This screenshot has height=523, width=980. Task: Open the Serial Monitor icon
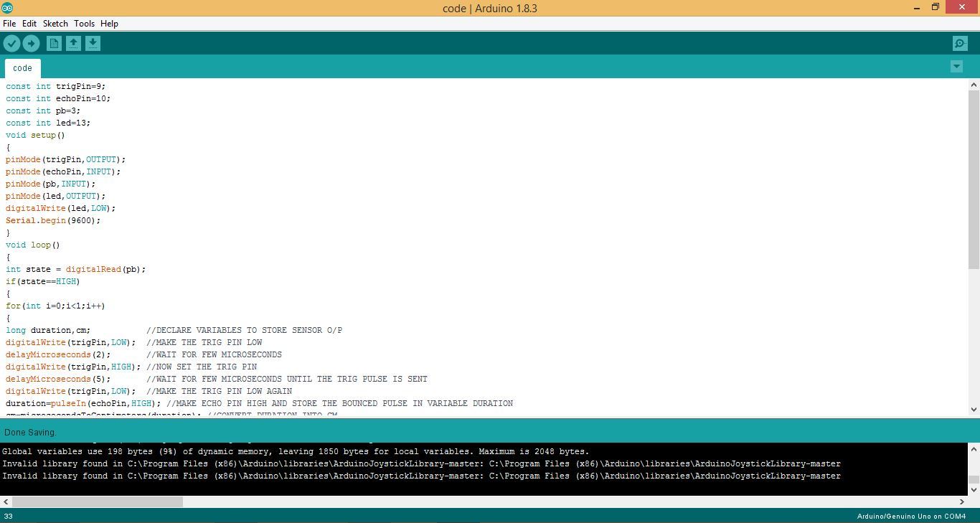pos(960,44)
